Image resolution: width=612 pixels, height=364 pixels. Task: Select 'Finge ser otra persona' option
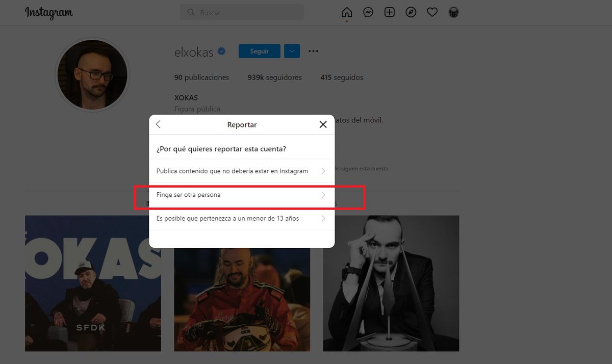click(242, 195)
